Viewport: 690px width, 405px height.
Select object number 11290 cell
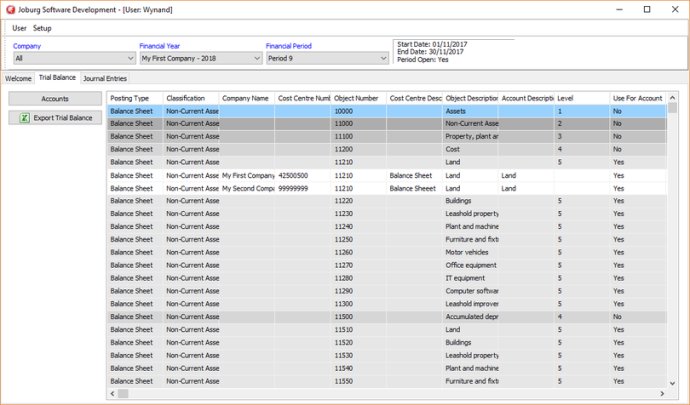[x=359, y=291]
